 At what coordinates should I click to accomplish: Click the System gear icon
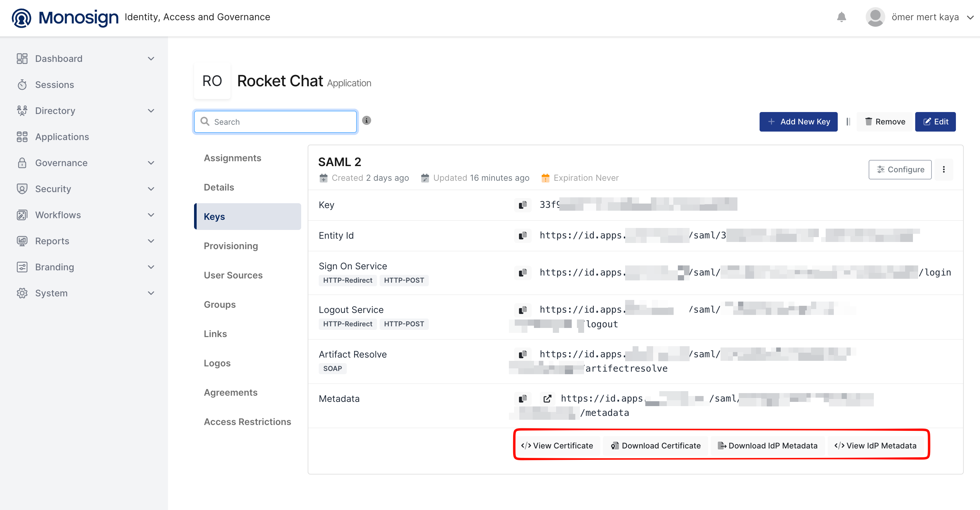coord(22,293)
